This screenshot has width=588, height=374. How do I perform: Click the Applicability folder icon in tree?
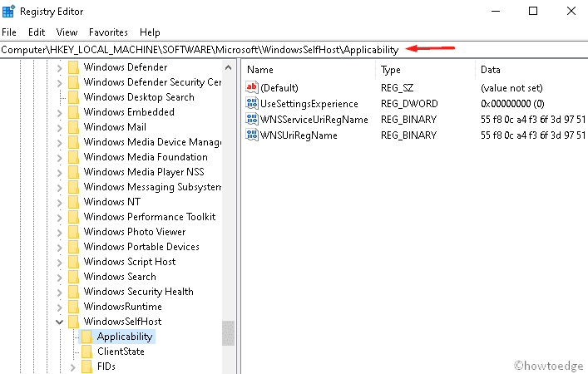coord(86,337)
